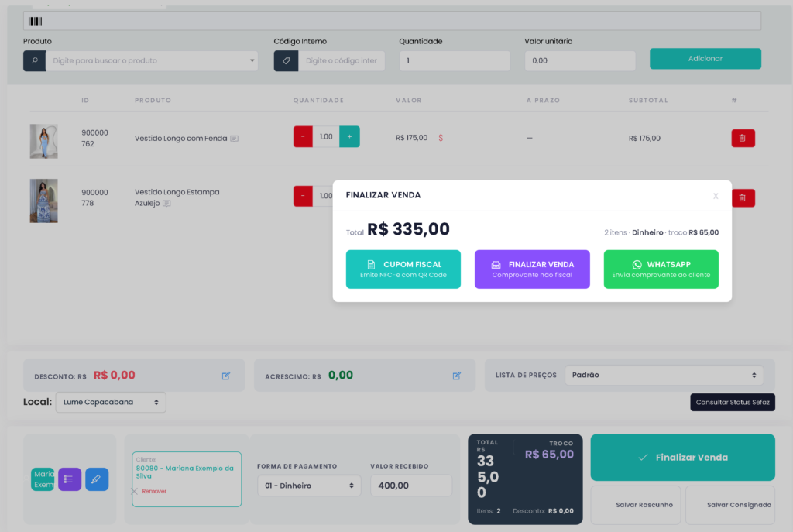Viewport: 793px width, 532px height.
Task: Click the purple Finalizar Venda receipt button
Action: point(532,269)
